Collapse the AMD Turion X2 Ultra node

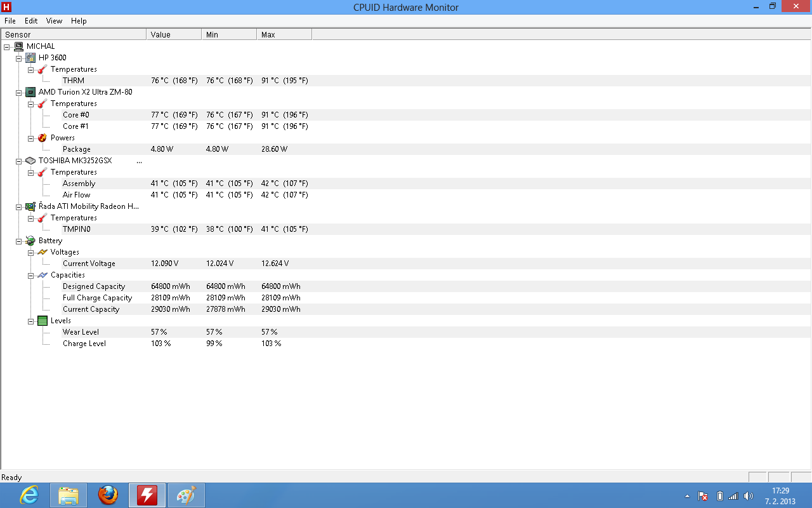click(x=19, y=92)
